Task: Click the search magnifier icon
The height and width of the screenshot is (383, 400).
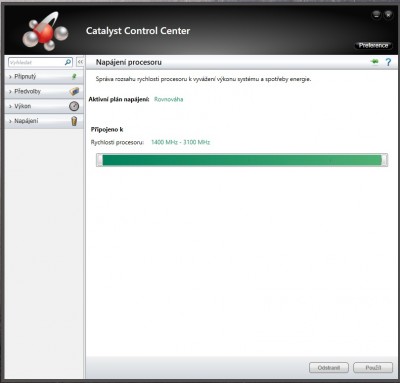Action: pyautogui.click(x=68, y=62)
